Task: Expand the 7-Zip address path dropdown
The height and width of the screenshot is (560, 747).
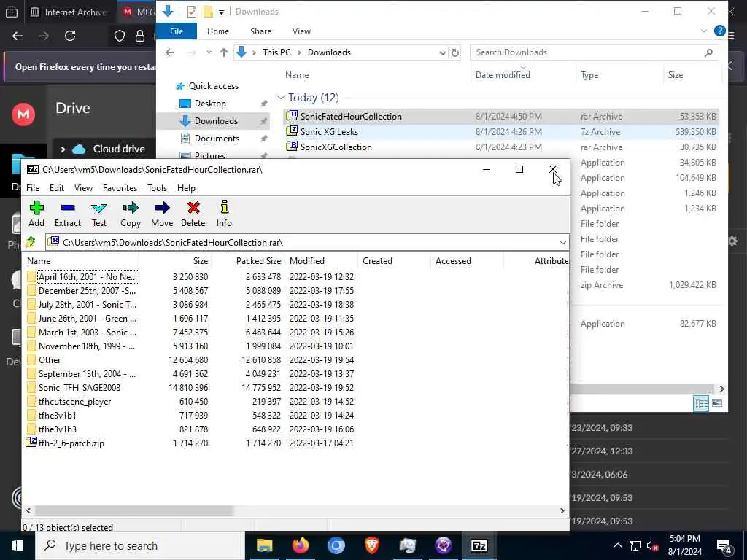Action: [x=562, y=243]
